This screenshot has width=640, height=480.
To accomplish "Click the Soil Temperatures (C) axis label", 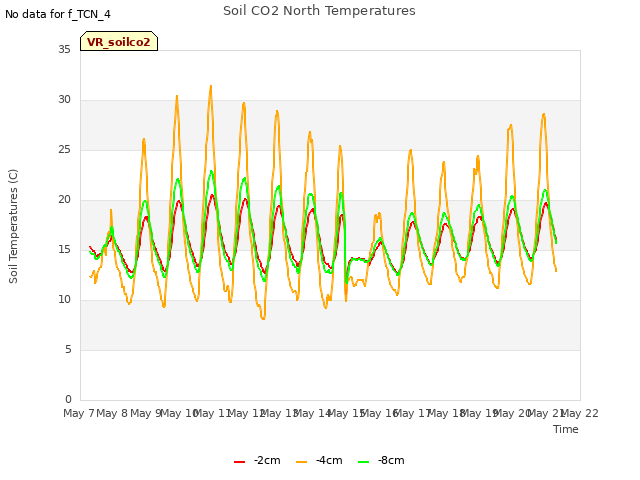I will click(13, 226).
